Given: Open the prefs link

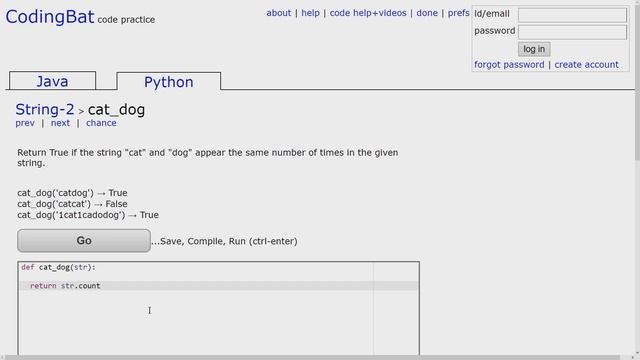Looking at the screenshot, I should click(458, 13).
